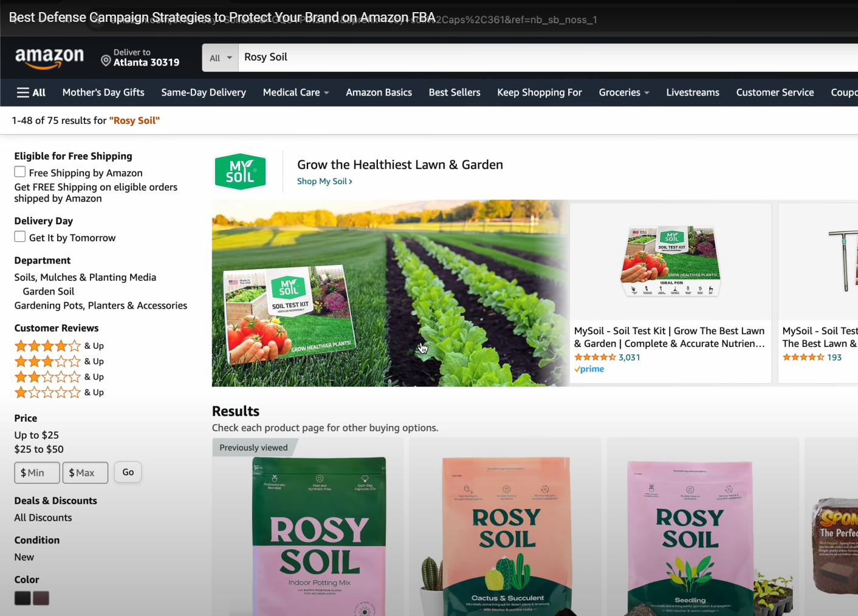Expand the Groceries menu
This screenshot has height=616, width=858.
tap(624, 92)
